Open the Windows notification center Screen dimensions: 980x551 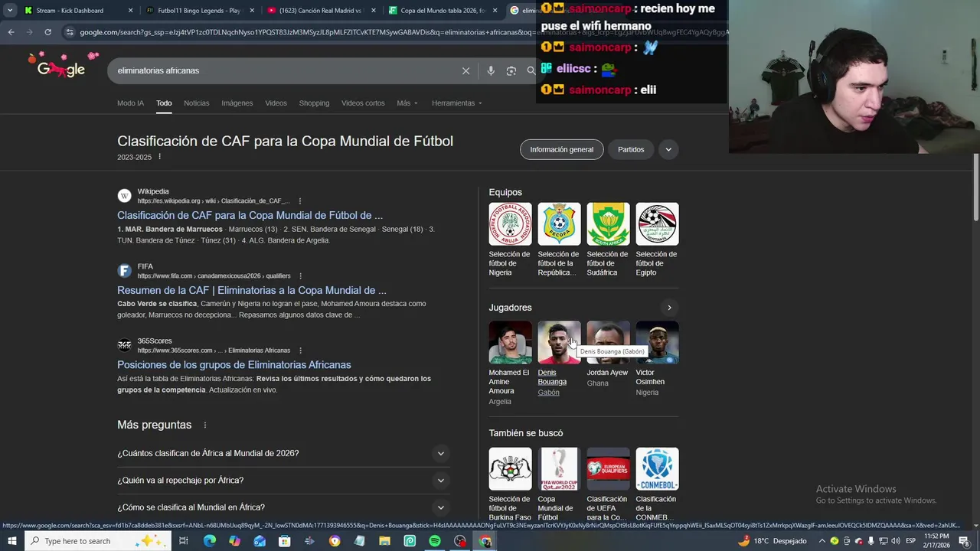tap(964, 541)
